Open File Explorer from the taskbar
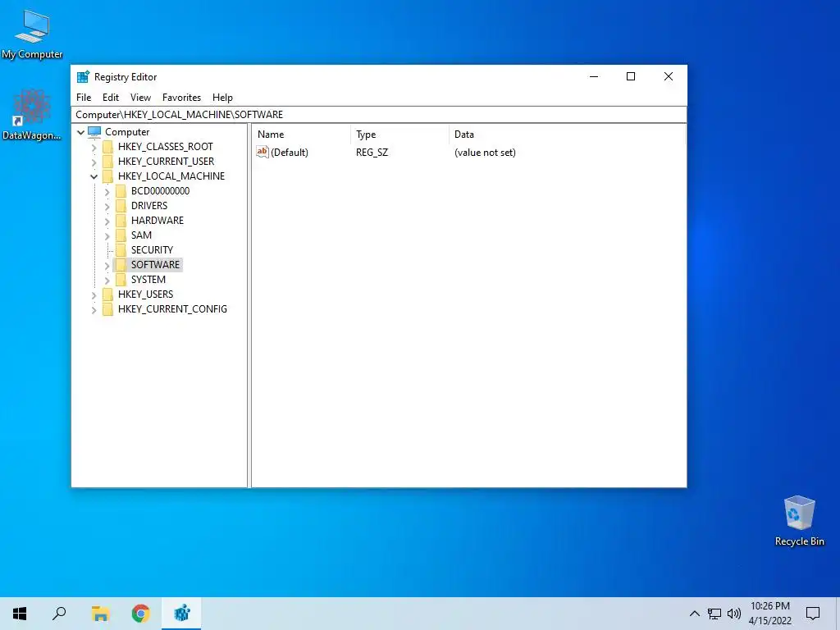Screen dimensions: 840x630 (100, 614)
